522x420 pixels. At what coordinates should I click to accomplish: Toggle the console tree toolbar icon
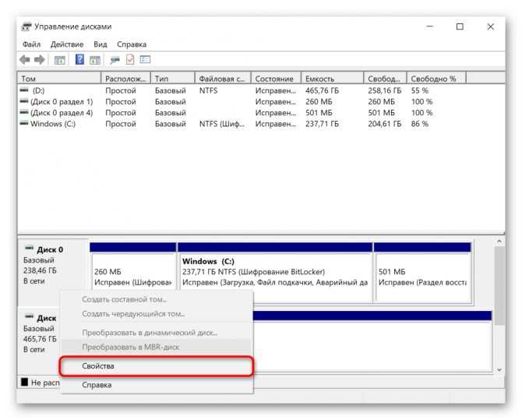(60, 60)
